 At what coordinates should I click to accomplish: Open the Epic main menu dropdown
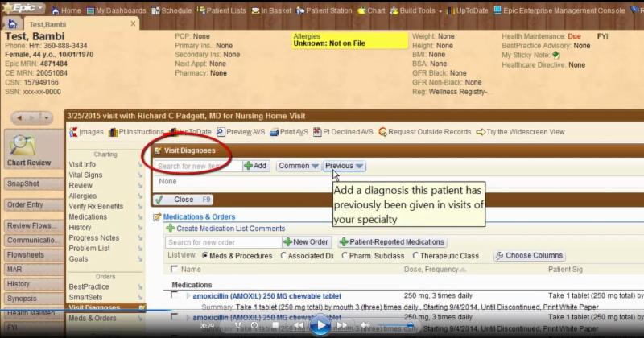(x=23, y=8)
